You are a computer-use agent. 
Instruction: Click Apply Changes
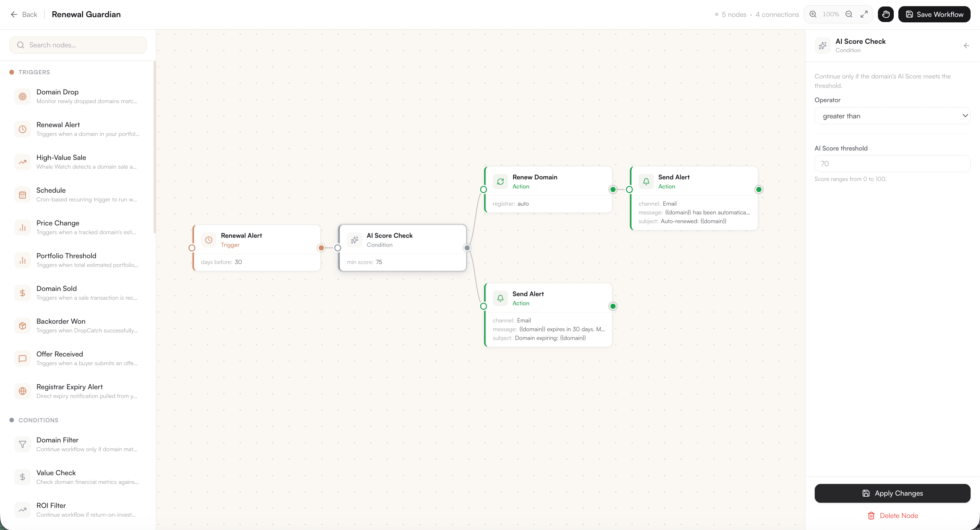point(892,493)
